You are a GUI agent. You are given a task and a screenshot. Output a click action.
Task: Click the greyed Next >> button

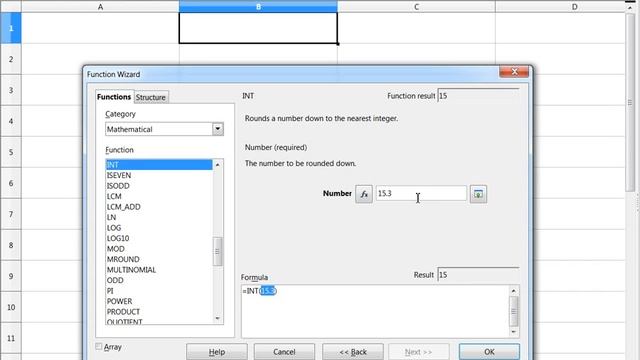[418, 351]
